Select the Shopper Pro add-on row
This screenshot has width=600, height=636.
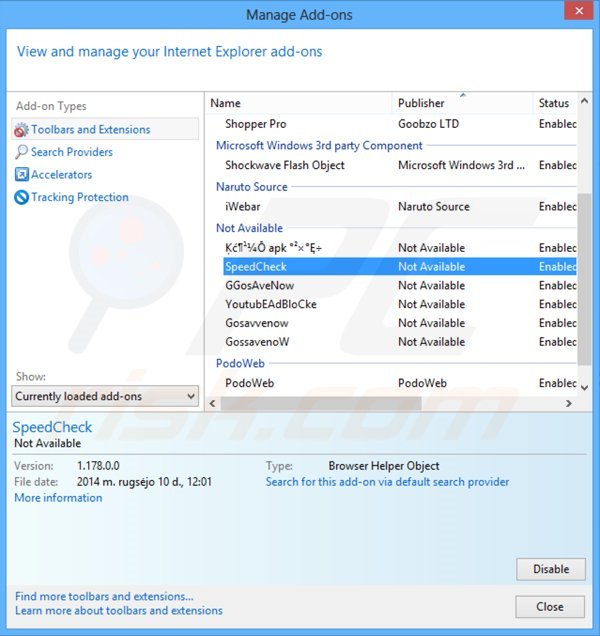coord(255,124)
